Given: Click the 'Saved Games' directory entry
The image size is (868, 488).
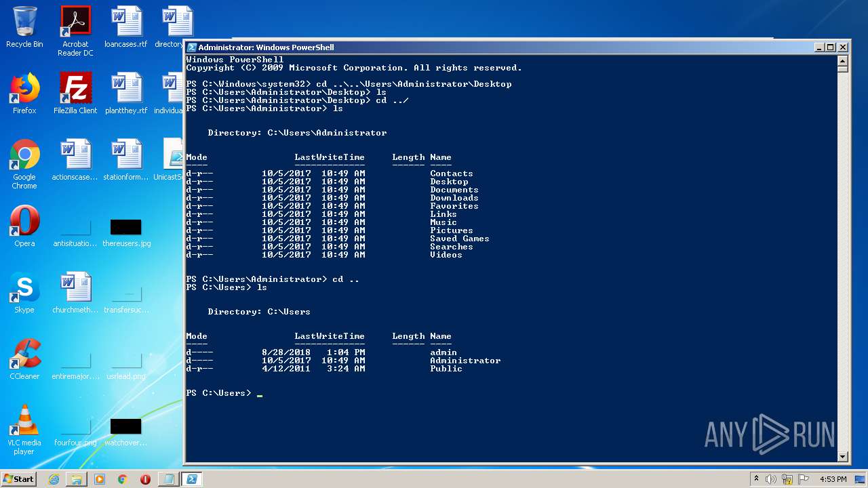Looking at the screenshot, I should coord(460,239).
